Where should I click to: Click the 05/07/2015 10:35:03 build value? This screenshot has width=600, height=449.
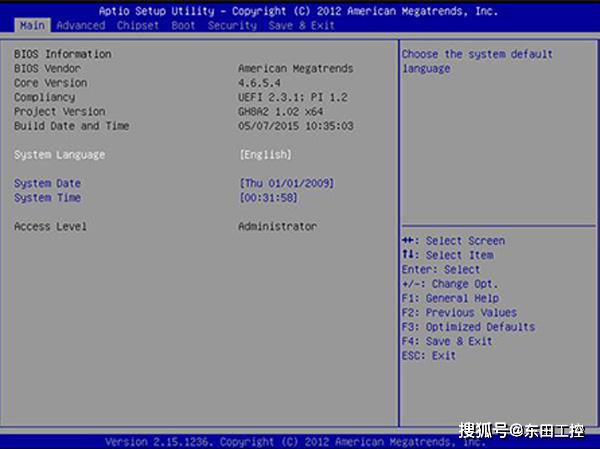click(x=295, y=126)
